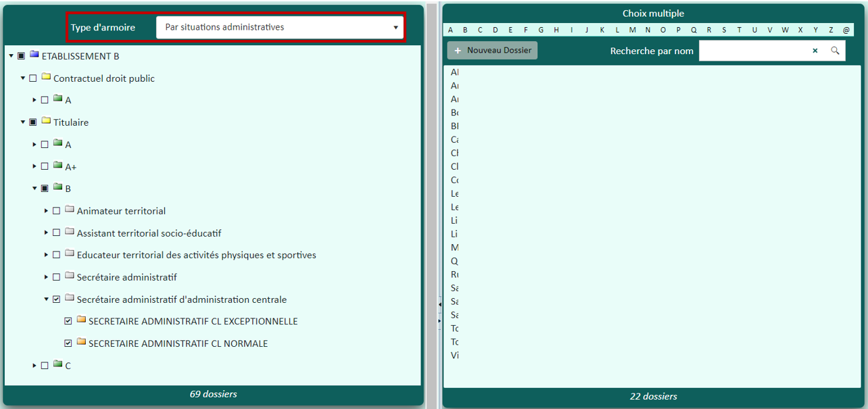
Task: Click the panel splitter collapse arrow
Action: (440, 306)
